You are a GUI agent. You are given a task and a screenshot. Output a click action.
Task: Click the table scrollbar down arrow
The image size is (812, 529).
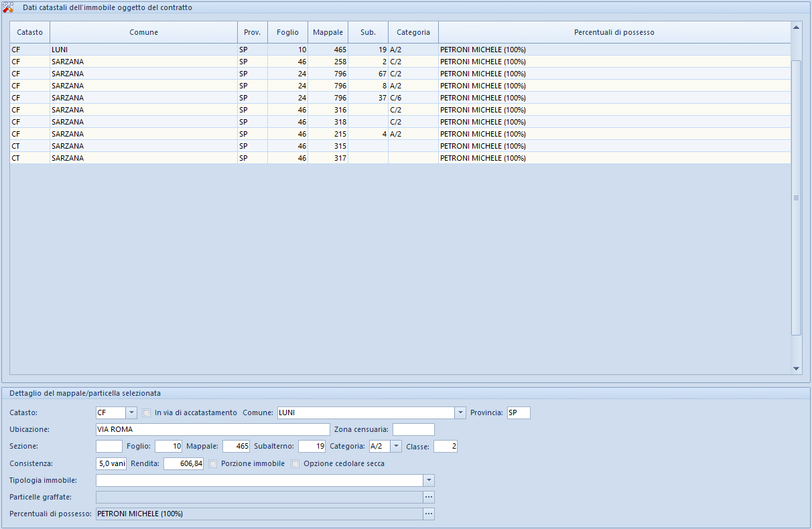(797, 369)
